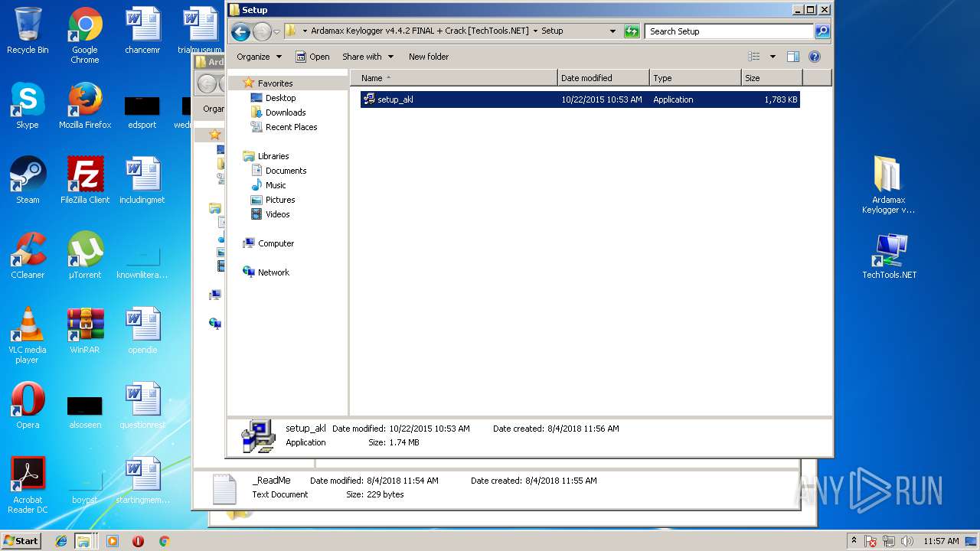Expand the address bar history dropdown
Screen dimensions: 980x551
pyautogui.click(x=612, y=31)
